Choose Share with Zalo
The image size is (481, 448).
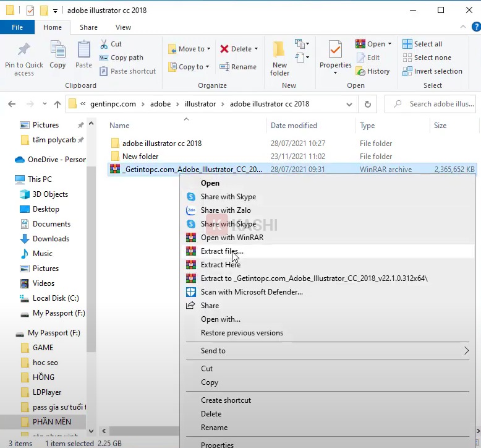pos(226,210)
